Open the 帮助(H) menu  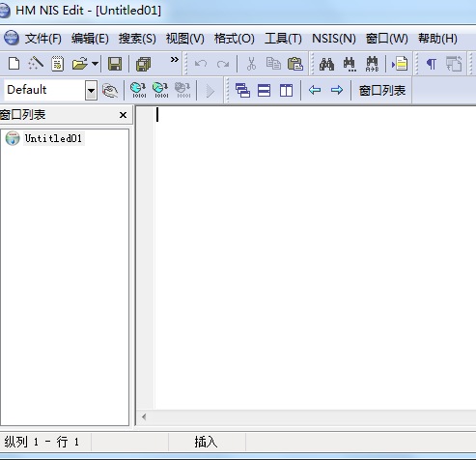point(437,39)
